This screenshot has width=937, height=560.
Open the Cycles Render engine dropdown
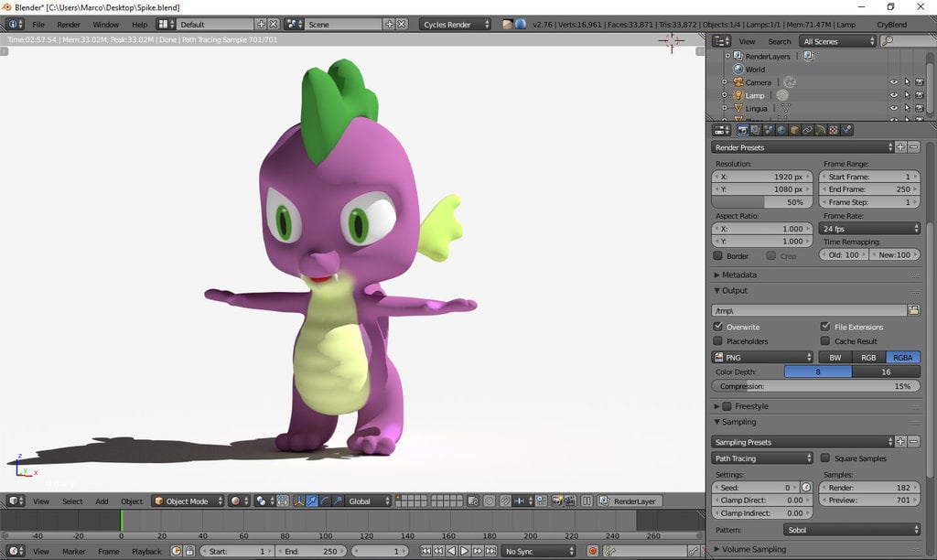[x=456, y=24]
